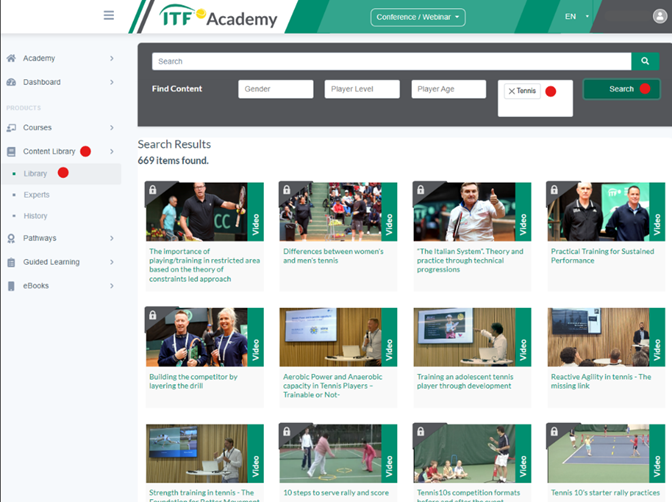The height and width of the screenshot is (502, 672).
Task: Open the Player Age filter dropdown
Action: (449, 89)
